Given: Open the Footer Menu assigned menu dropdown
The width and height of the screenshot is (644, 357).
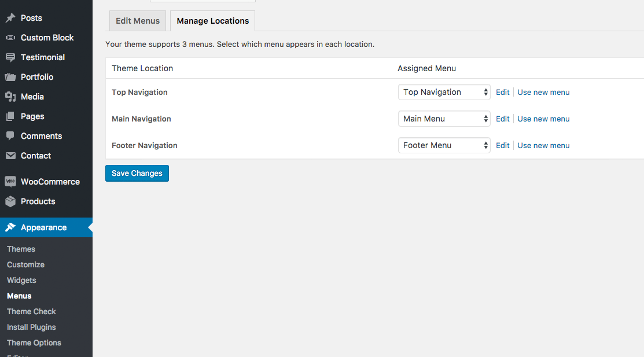Looking at the screenshot, I should pyautogui.click(x=444, y=145).
